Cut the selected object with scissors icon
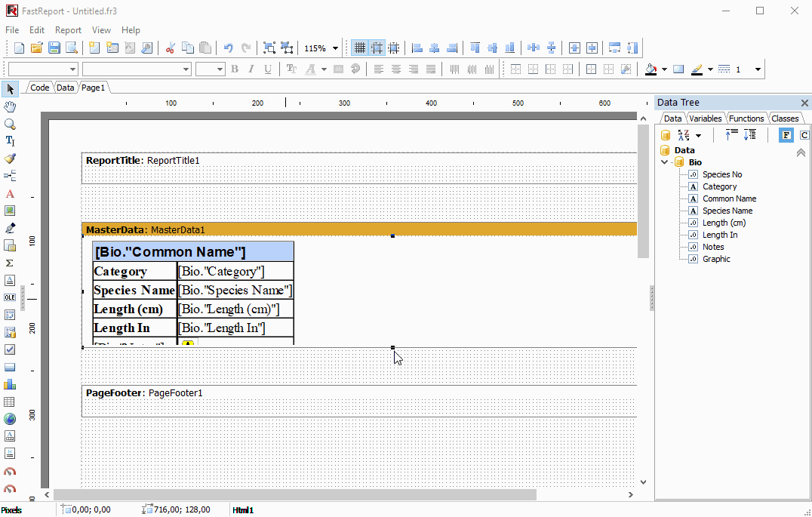Viewport: 812px width, 517px height. [x=171, y=48]
